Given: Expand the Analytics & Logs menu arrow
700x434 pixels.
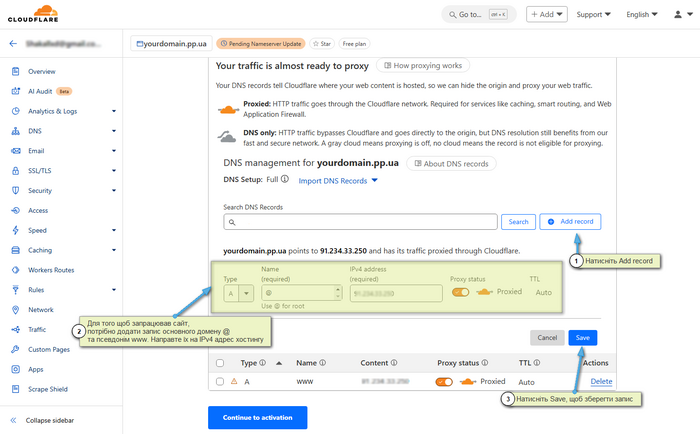Looking at the screenshot, I should (114, 111).
